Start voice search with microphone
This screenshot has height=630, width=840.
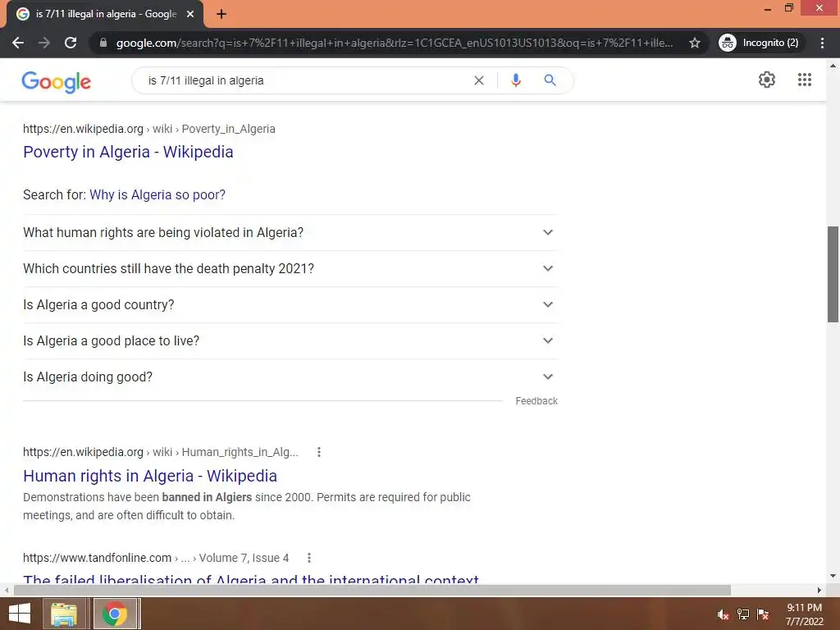pyautogui.click(x=515, y=80)
